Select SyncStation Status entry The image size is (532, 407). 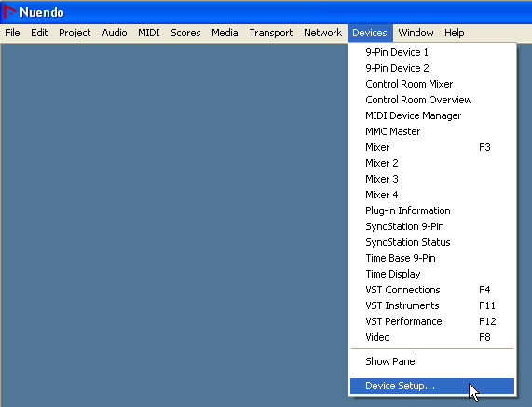pos(432,242)
